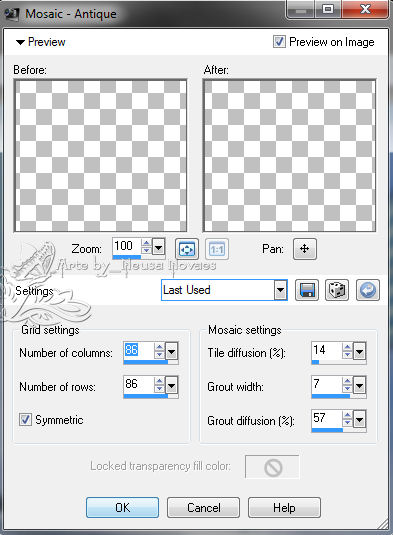Close the Mosaic - Antique dialog

[x=365, y=9]
